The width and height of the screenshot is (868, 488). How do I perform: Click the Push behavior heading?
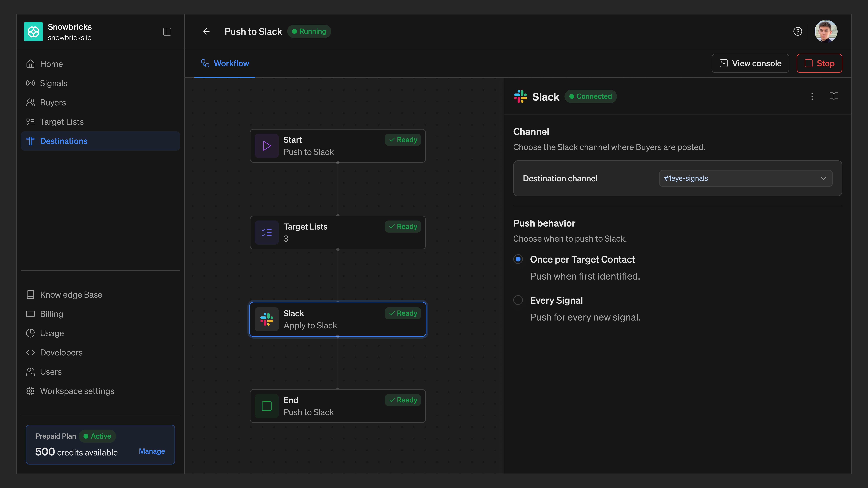point(544,223)
